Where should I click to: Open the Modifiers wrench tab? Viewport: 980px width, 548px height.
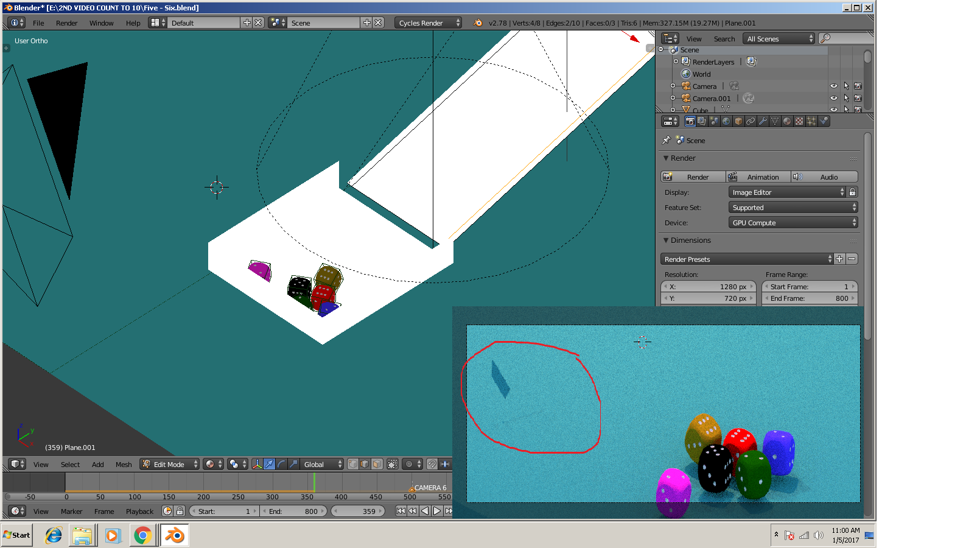(x=763, y=121)
